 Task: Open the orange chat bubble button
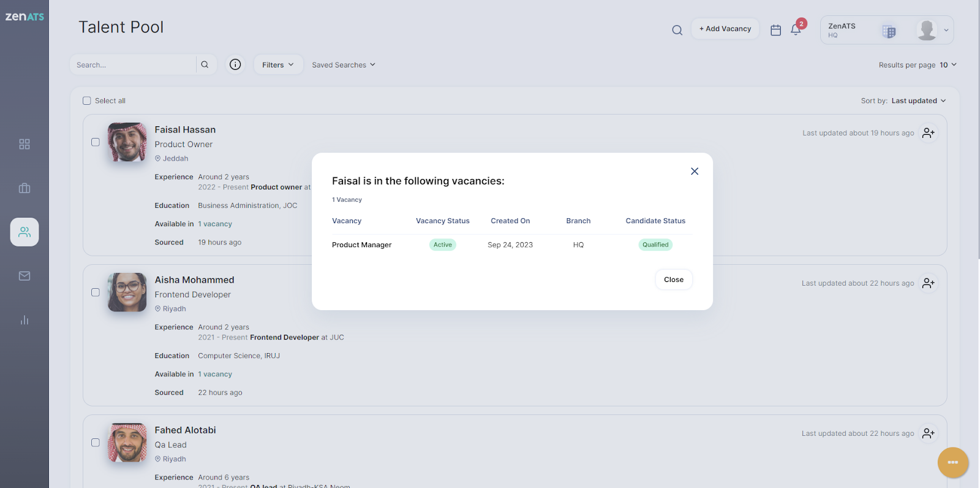952,462
